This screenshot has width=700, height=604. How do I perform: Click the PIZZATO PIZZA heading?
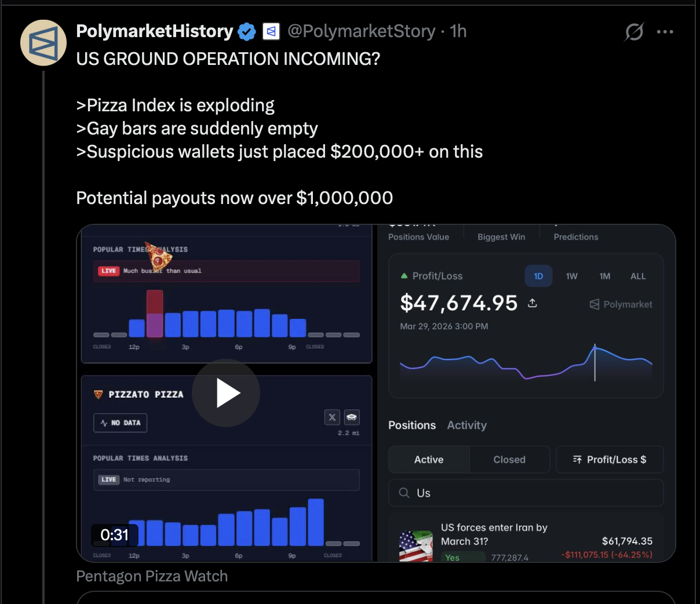pyautogui.click(x=146, y=394)
